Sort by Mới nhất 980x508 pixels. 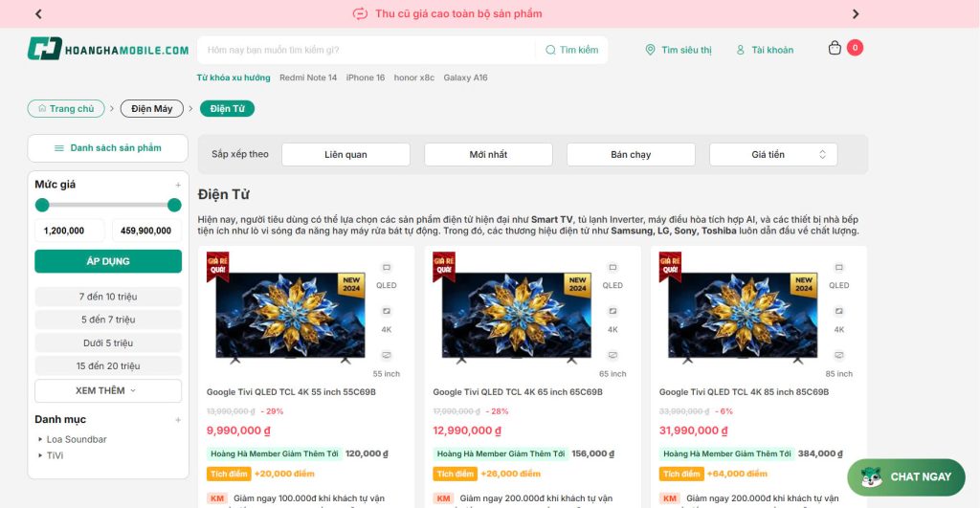click(488, 154)
